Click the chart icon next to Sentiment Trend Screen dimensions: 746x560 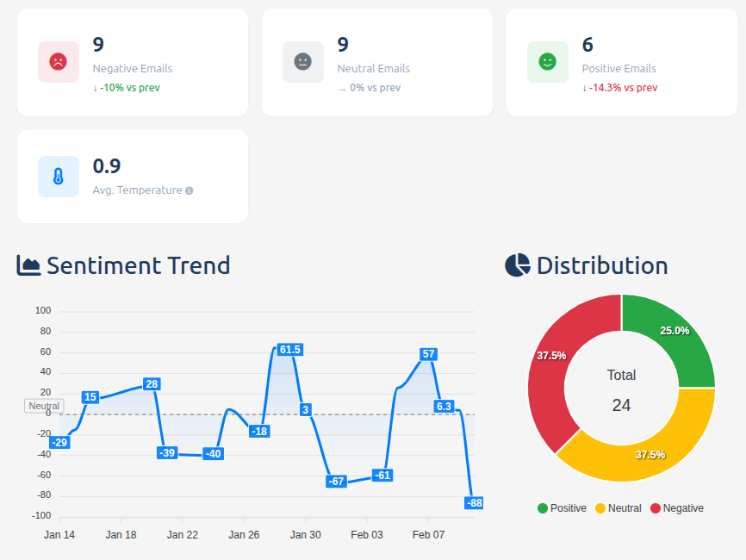tap(29, 265)
